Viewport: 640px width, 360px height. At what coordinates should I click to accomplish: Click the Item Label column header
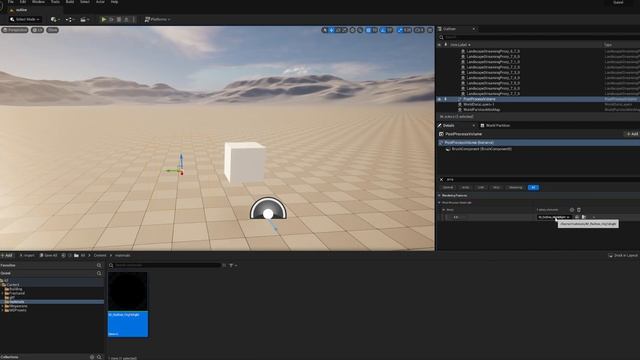460,44
